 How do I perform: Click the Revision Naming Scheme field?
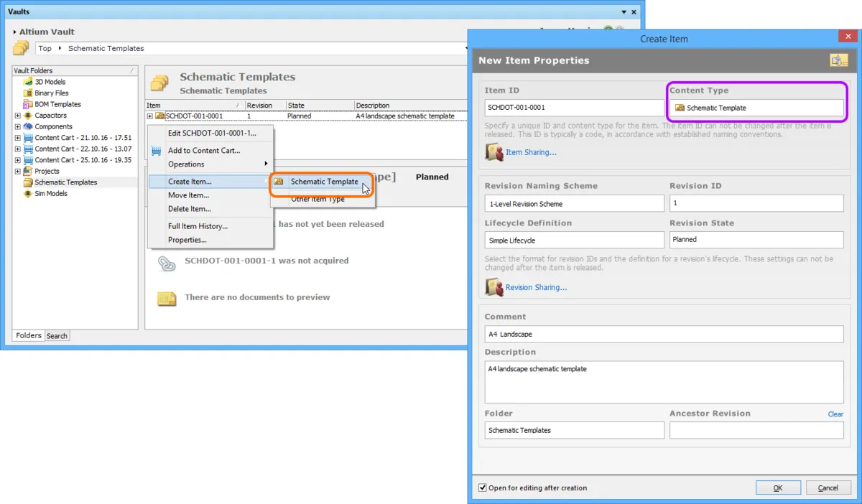click(x=574, y=203)
